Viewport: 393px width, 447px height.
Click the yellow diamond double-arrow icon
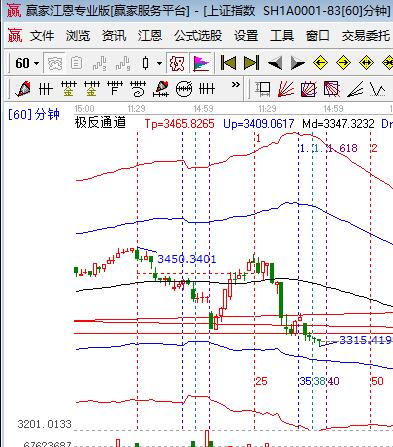point(366,63)
